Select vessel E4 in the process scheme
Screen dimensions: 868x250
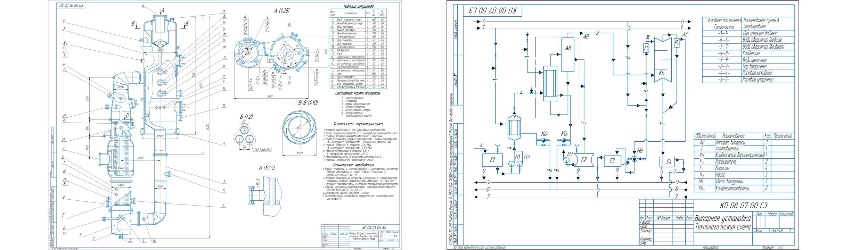coord(668,162)
